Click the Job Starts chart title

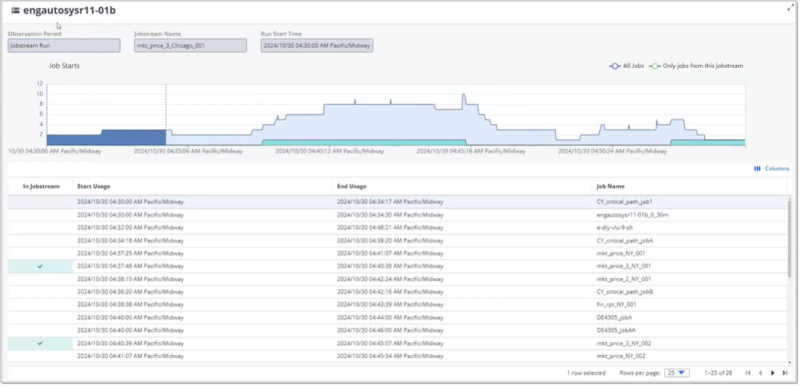click(x=64, y=66)
